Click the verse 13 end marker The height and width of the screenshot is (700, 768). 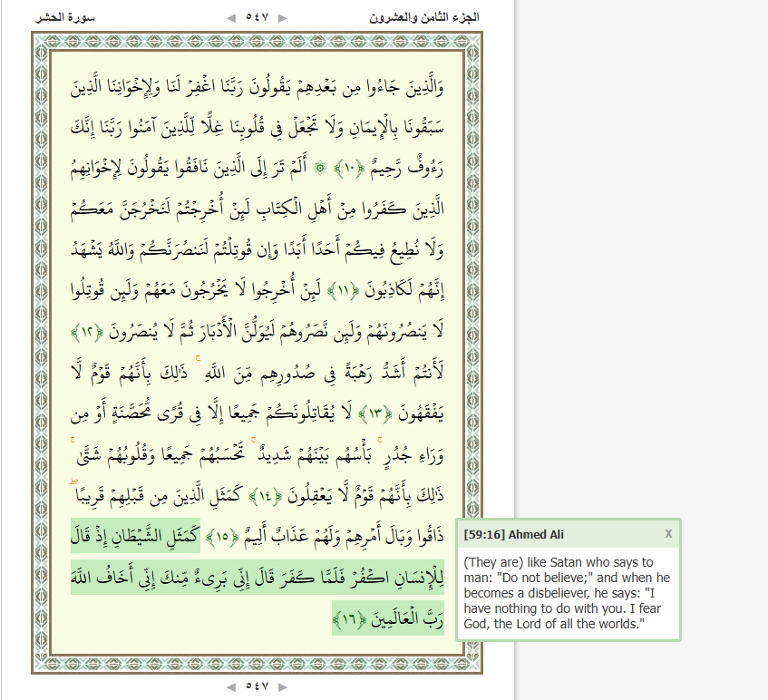coord(372,415)
